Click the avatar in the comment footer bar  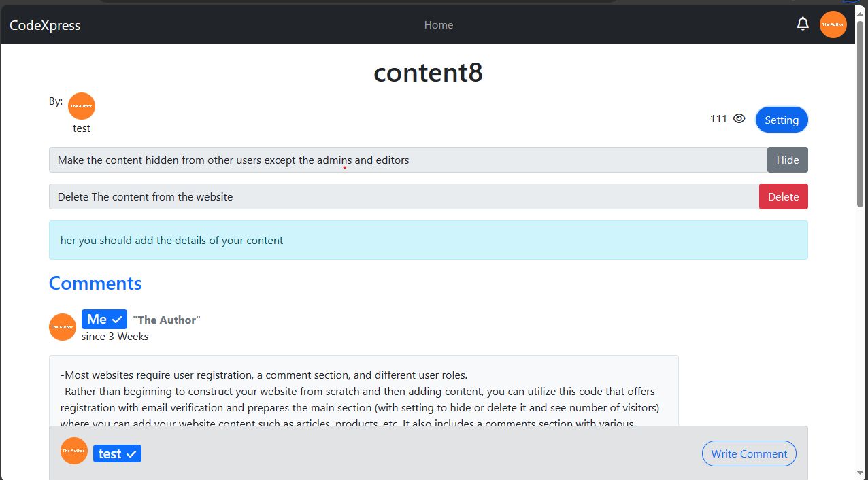[74, 451]
